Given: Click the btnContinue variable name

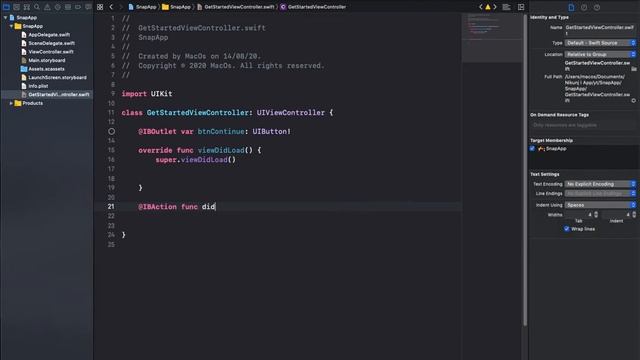Looking at the screenshot, I should (221, 131).
